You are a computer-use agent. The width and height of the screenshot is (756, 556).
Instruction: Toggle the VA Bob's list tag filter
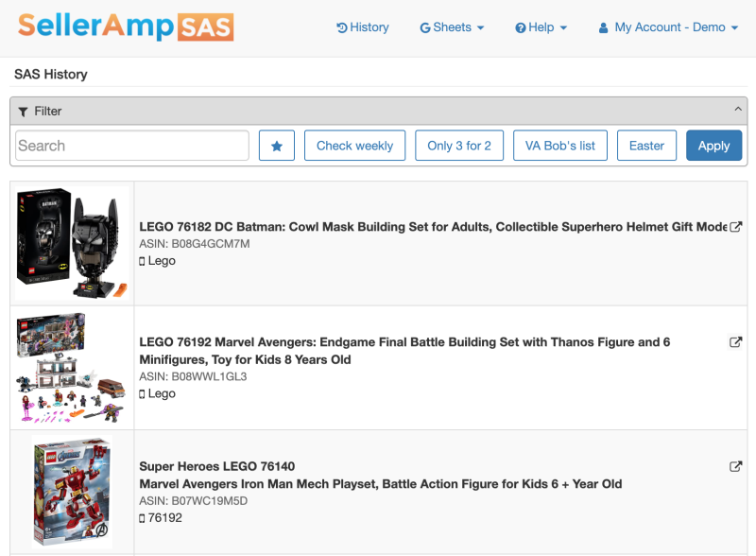point(560,146)
